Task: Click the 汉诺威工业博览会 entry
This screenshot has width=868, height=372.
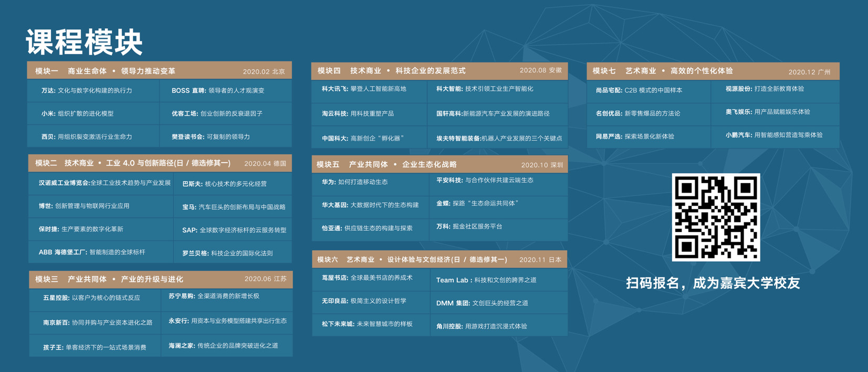Action: (x=101, y=183)
